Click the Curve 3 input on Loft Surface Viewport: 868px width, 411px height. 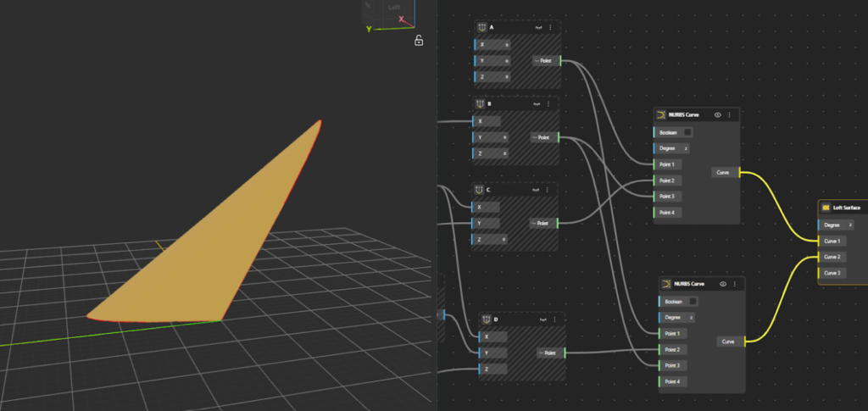834,273
